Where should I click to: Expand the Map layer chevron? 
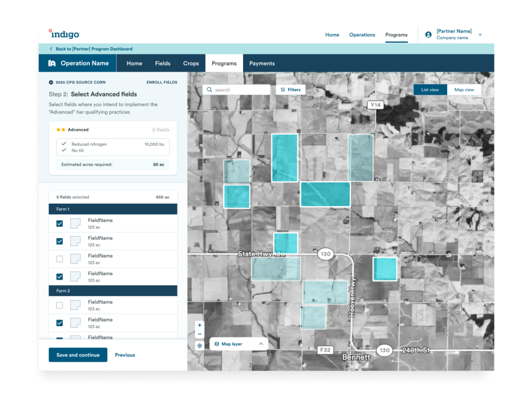(261, 344)
